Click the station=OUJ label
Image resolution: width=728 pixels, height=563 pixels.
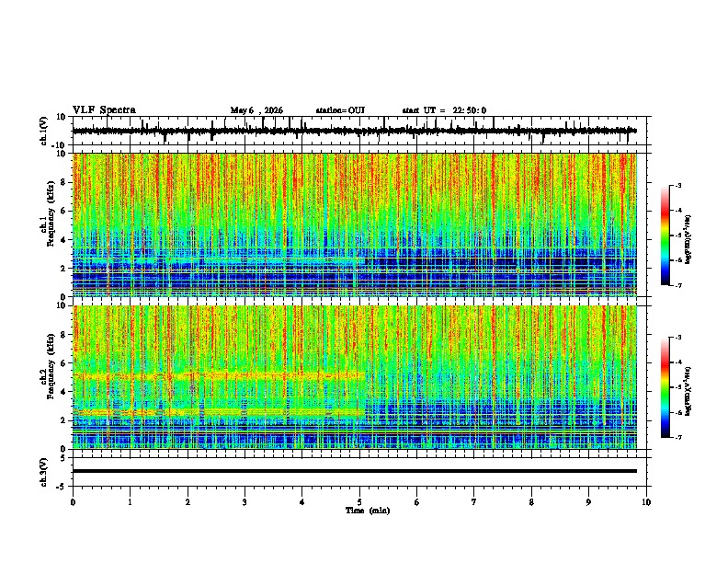[340, 110]
